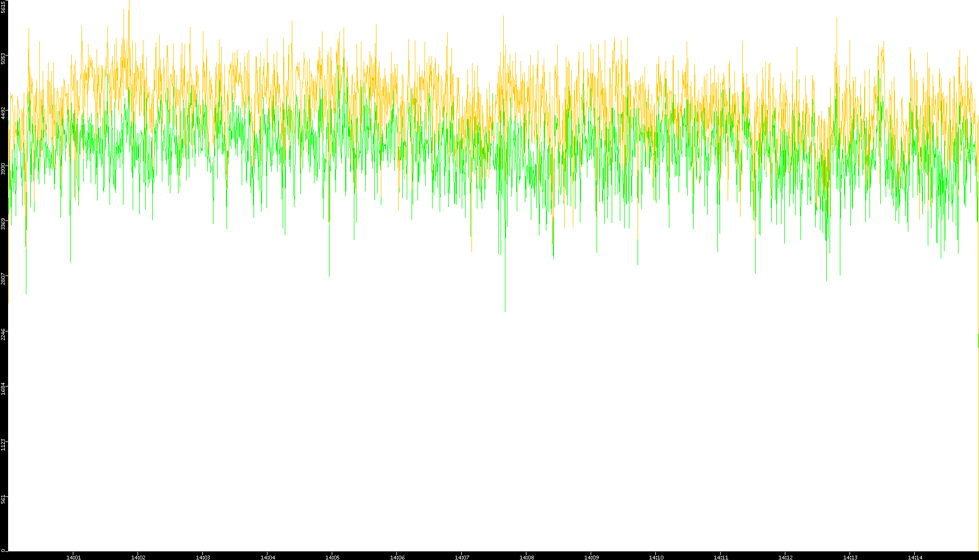This screenshot has height=560, width=979.
Task: Select the 14:07 time marker
Action: click(x=462, y=557)
